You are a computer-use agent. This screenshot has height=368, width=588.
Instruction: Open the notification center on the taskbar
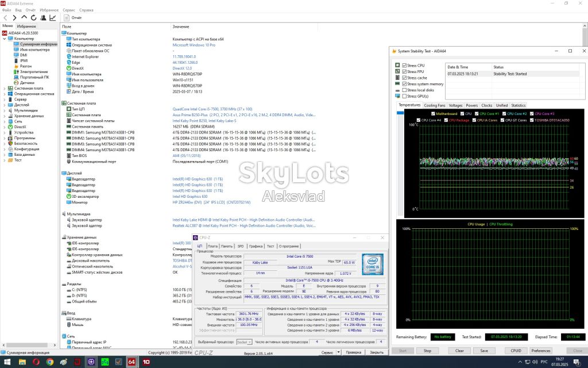point(577,362)
